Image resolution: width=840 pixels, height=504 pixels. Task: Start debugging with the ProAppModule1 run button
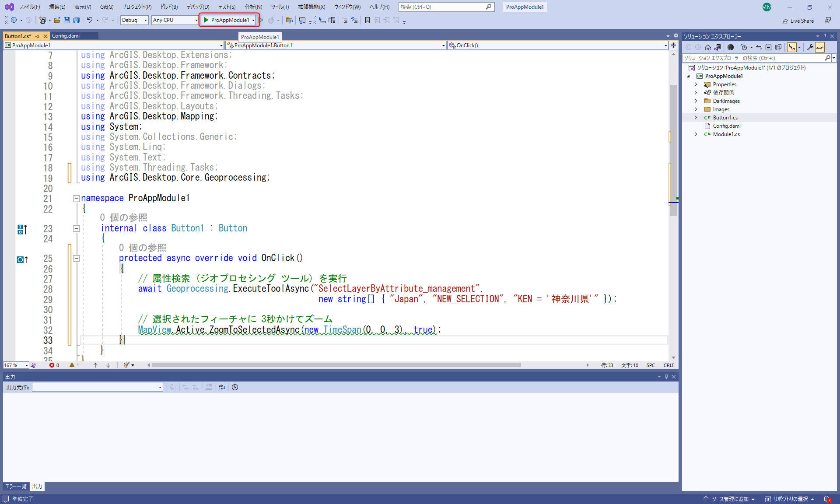click(226, 20)
